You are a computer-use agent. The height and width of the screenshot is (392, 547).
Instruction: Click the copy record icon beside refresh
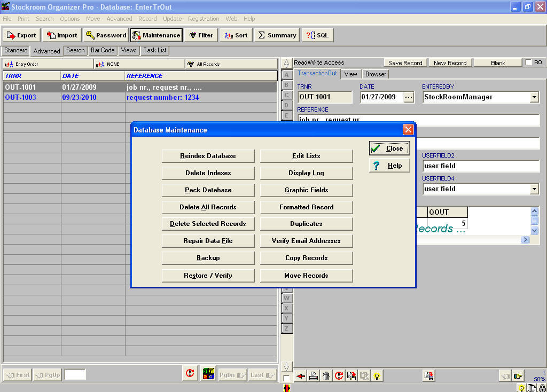point(351,376)
